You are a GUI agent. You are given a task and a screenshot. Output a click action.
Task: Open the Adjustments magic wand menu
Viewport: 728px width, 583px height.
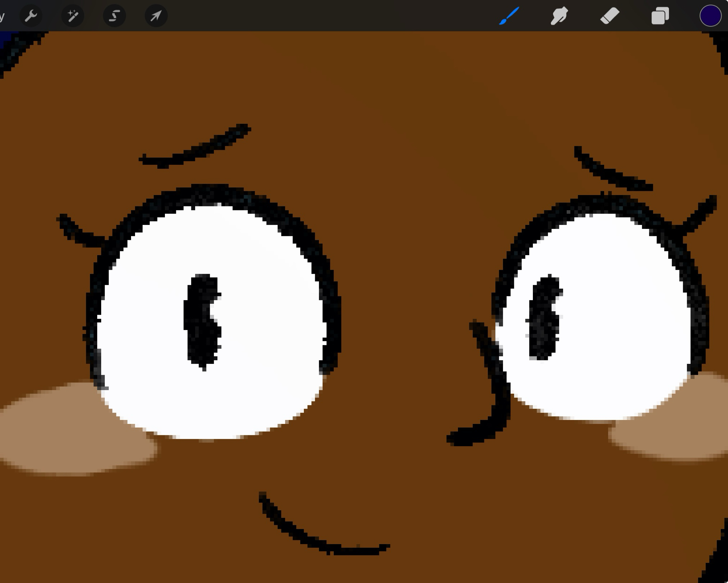coord(73,16)
